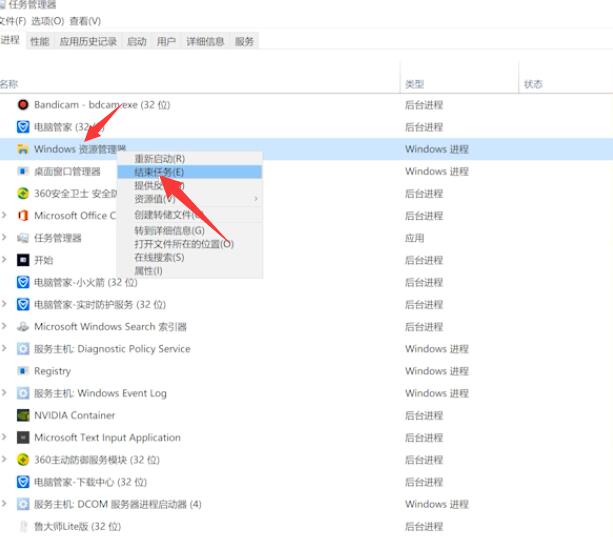This screenshot has height=537, width=613.
Task: Click the 360主动防御服务模块 icon
Action: coord(23,460)
